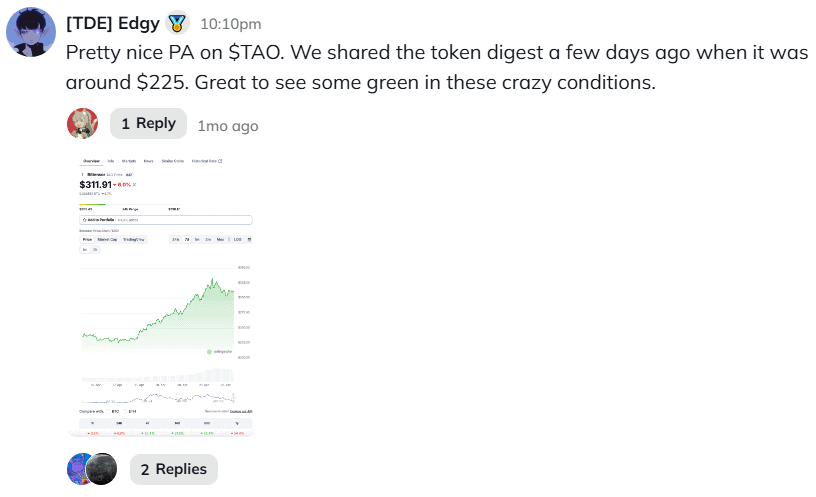Click the medal badge beside Edgy's name
This screenshot has width=816, height=497.
click(177, 22)
